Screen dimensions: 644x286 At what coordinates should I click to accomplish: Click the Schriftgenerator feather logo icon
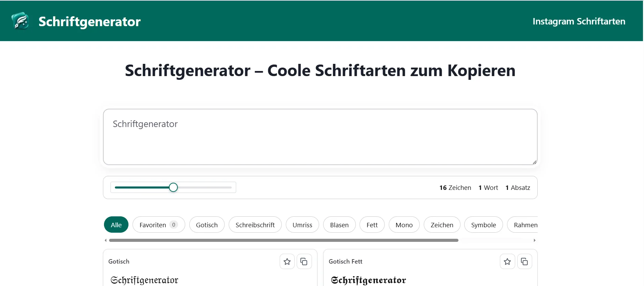coord(20,21)
